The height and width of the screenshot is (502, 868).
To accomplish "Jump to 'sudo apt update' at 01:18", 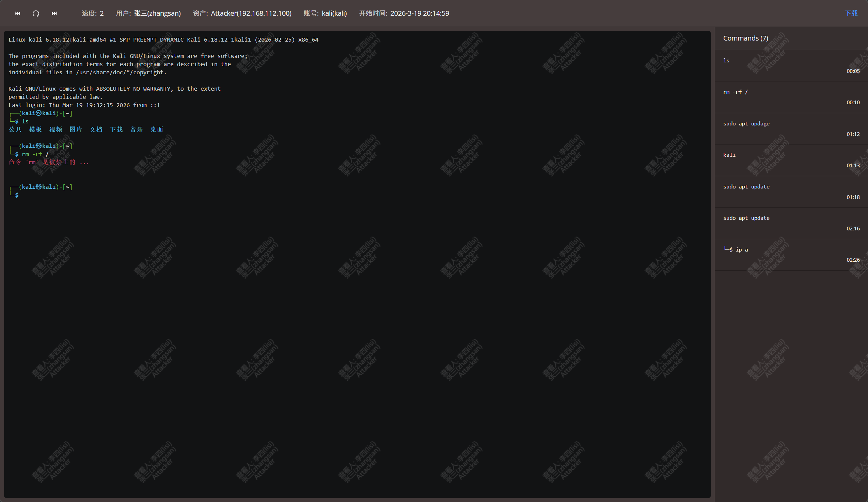I will point(791,192).
